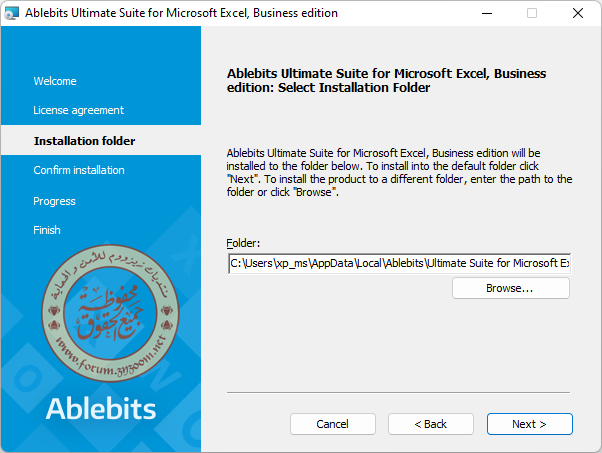Focus the Folder path input field
This screenshot has height=453, width=602.
pyautogui.click(x=399, y=263)
